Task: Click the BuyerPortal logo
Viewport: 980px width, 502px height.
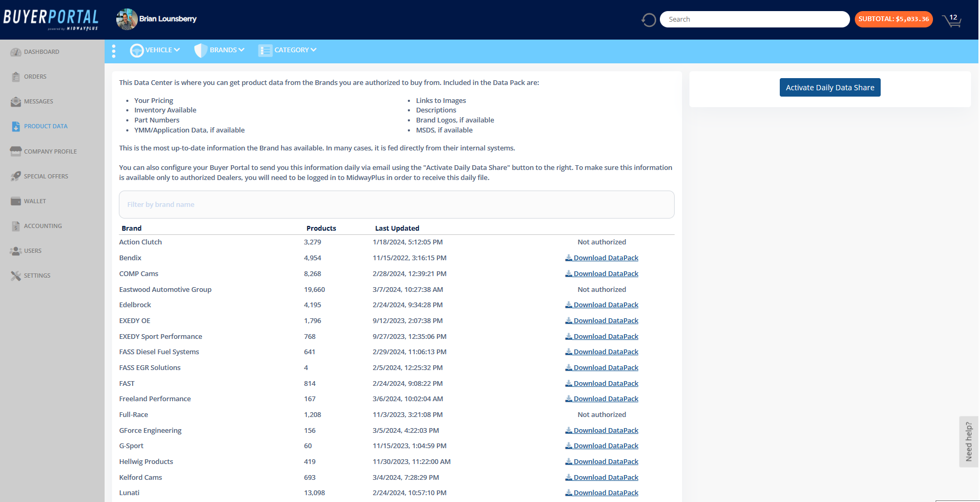Action: (x=51, y=19)
